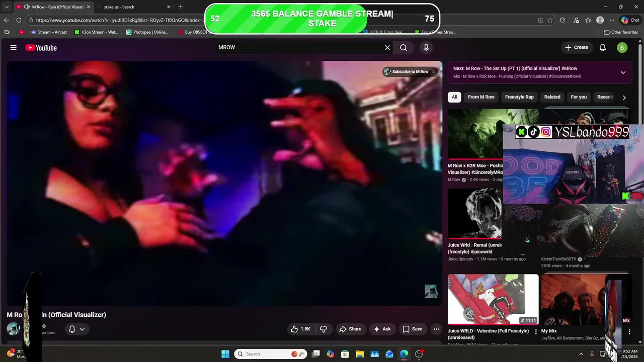Open Other favorites folder
The height and width of the screenshot is (362, 644).
(x=621, y=32)
